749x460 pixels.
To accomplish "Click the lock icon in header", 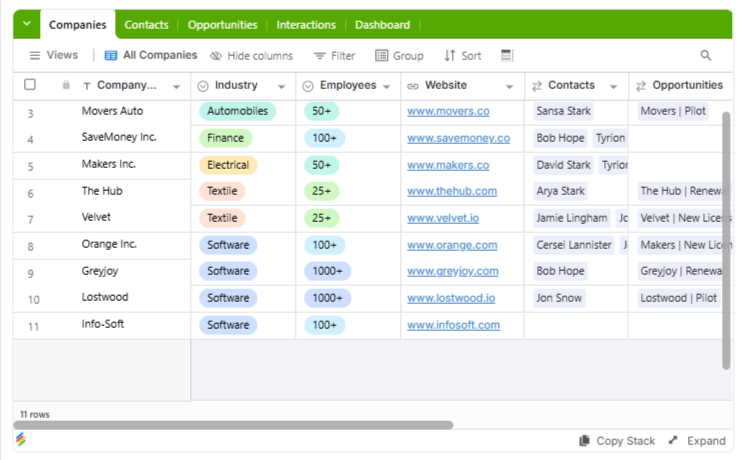I will click(66, 85).
